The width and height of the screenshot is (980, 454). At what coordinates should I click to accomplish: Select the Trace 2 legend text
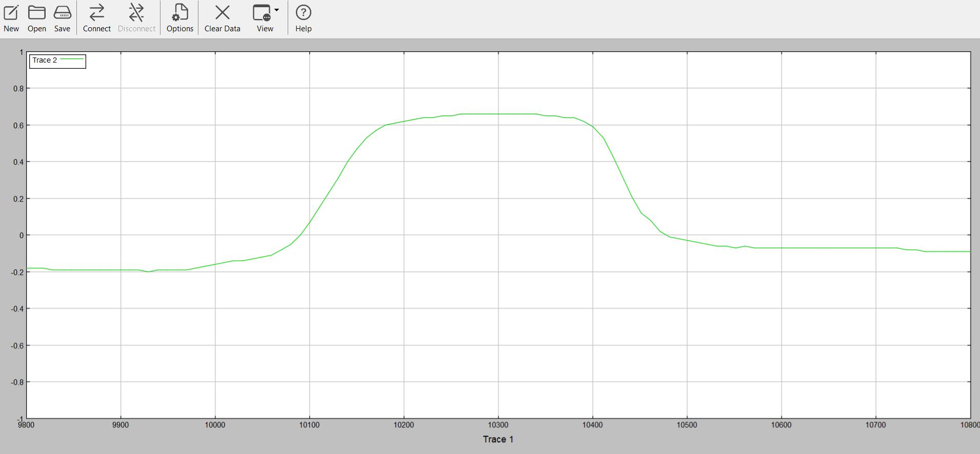(45, 61)
